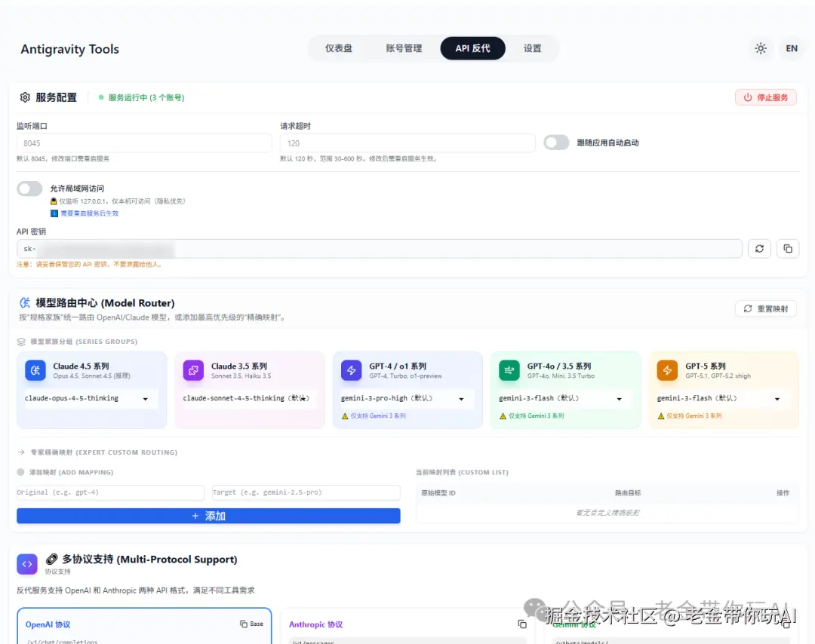
Task: Click the 路由目标 column header
Action: pos(628,493)
